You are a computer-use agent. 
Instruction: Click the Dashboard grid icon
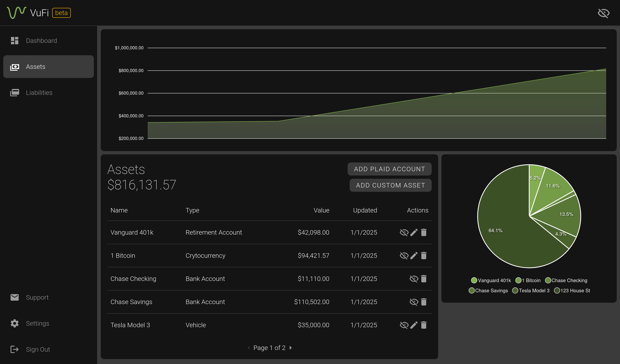[x=14, y=41]
